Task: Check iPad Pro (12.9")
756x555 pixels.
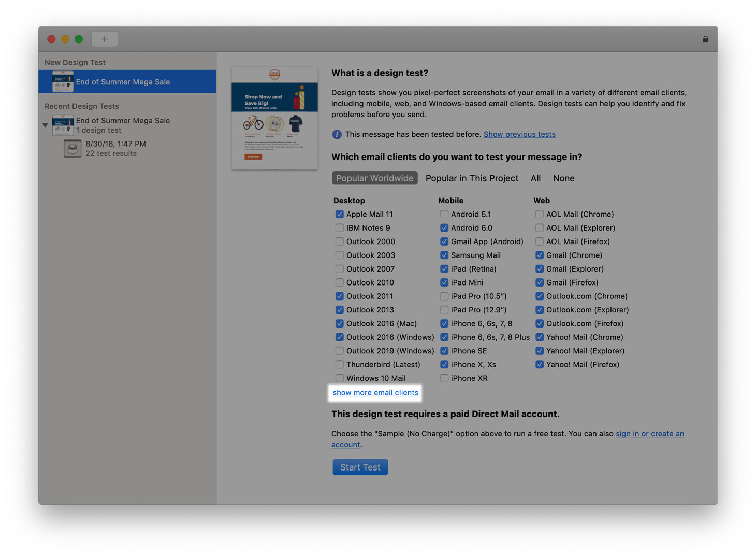Action: [x=444, y=310]
